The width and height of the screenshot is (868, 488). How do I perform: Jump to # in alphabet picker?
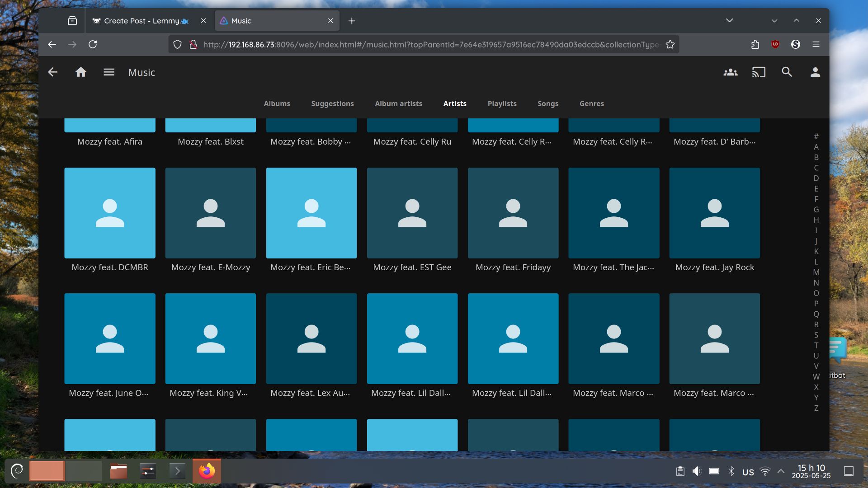pos(816,136)
